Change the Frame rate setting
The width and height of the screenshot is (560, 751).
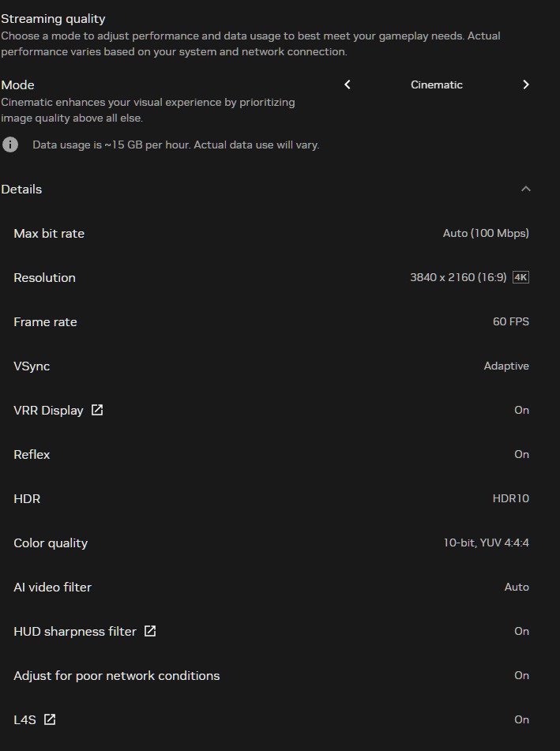point(510,321)
